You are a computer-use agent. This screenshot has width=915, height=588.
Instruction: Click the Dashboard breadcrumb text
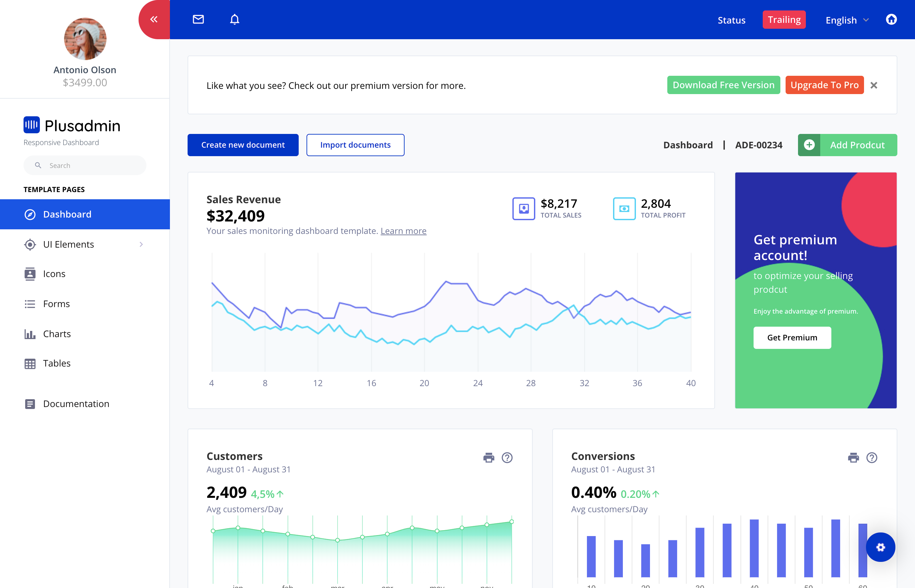[x=688, y=145]
